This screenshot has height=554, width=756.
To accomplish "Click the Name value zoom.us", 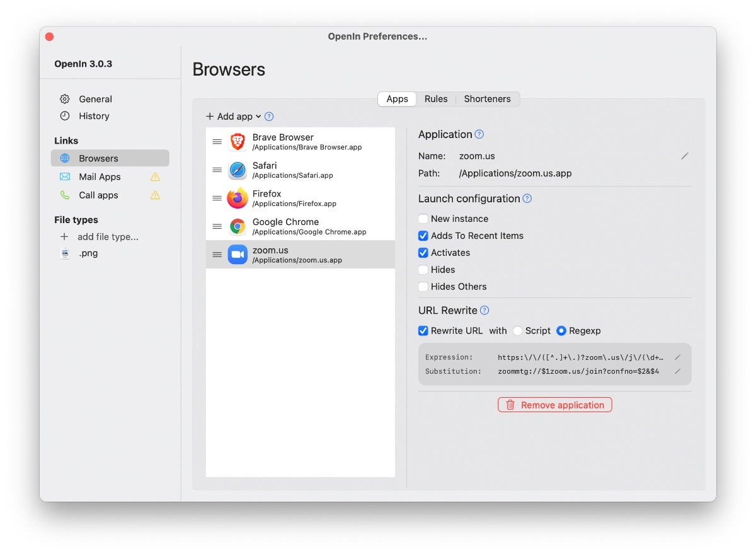I will tap(477, 156).
